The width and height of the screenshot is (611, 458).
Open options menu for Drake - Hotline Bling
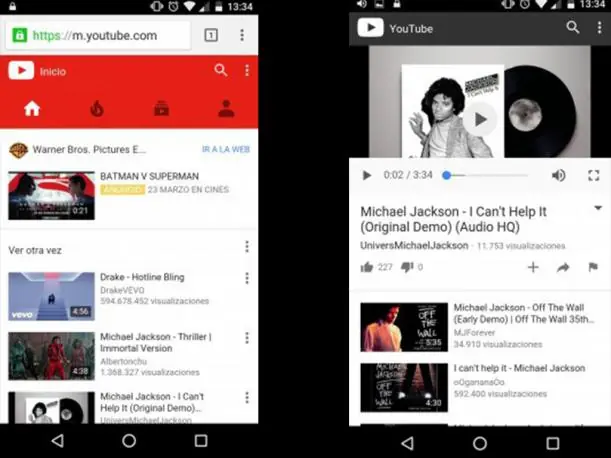point(247,278)
